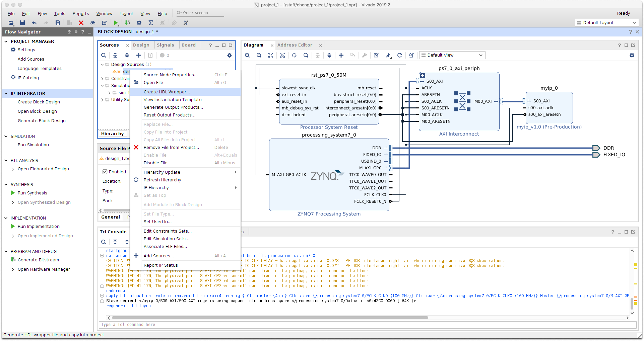Click Run Synthesis in Flow Navigator

click(33, 193)
